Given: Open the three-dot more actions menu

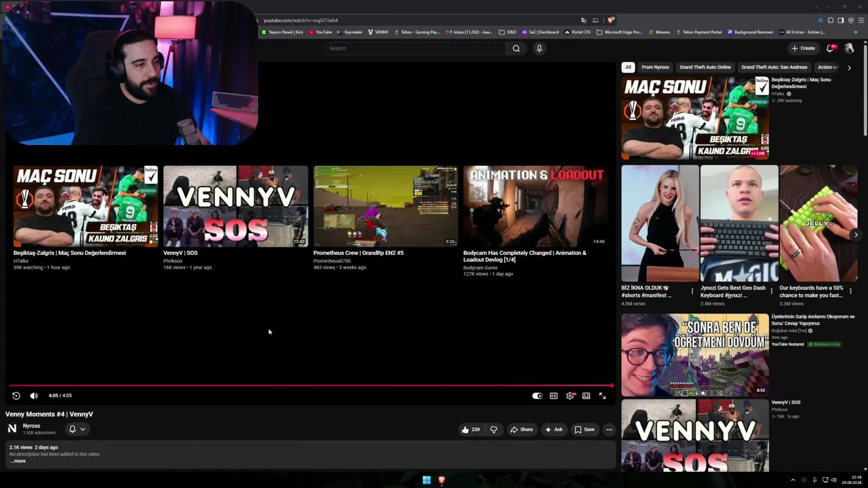Looking at the screenshot, I should [609, 430].
